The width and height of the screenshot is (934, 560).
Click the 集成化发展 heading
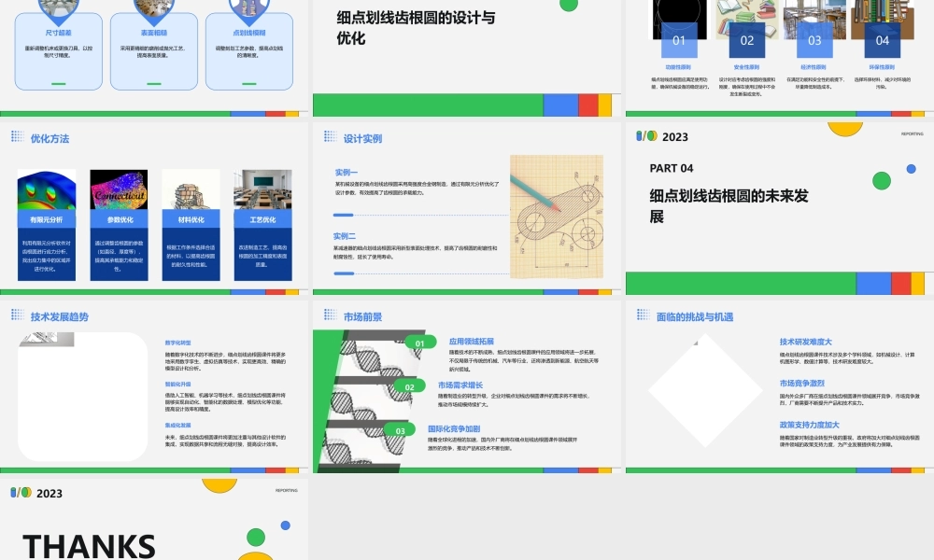tap(178, 426)
